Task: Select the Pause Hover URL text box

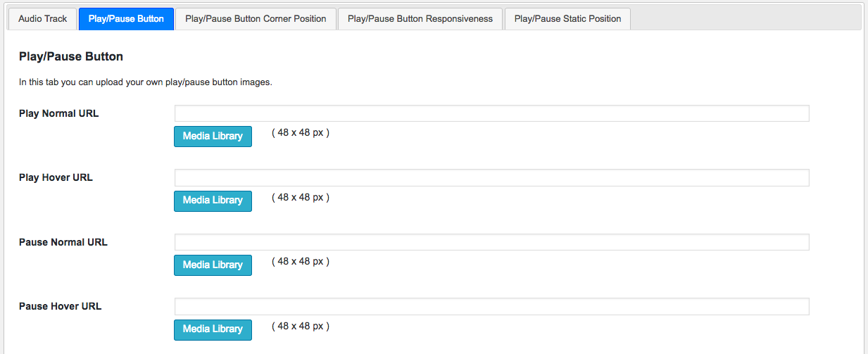Action: pyautogui.click(x=491, y=306)
